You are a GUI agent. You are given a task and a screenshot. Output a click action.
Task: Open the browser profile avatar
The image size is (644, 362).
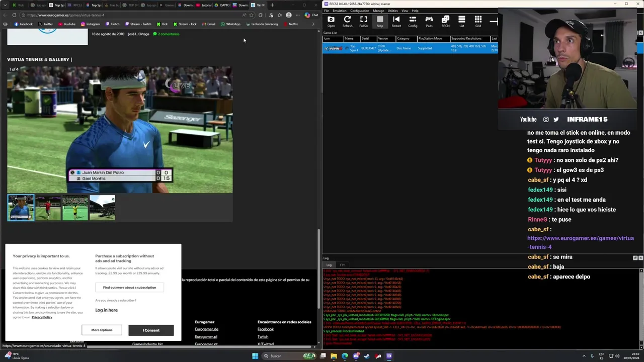[x=288, y=15]
